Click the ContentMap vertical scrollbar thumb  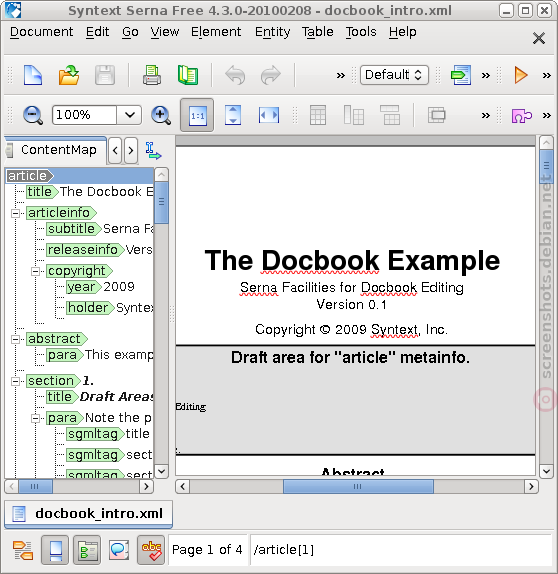pyautogui.click(x=161, y=202)
